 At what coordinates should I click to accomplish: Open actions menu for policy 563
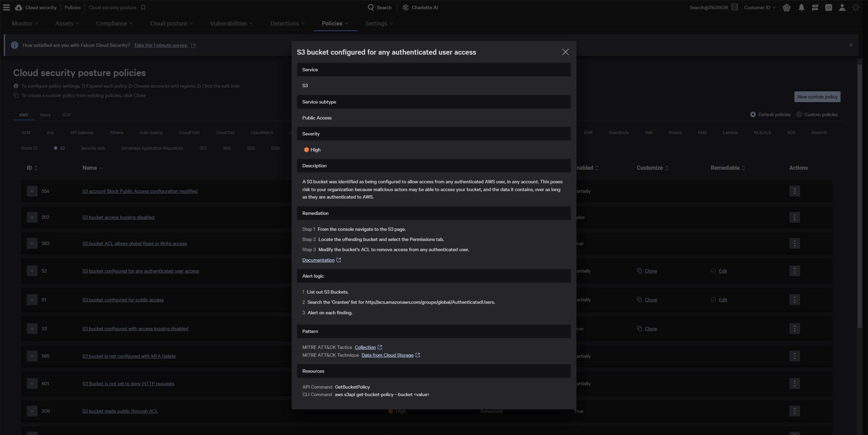coord(794,243)
